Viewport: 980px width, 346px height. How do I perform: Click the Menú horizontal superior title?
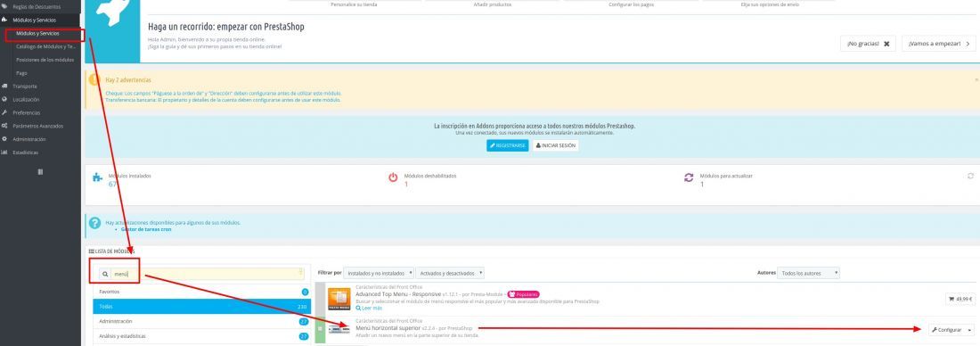[388, 328]
